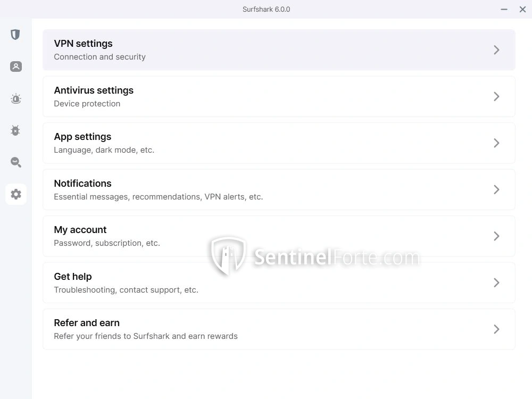Go to the Get help heading

point(73,277)
